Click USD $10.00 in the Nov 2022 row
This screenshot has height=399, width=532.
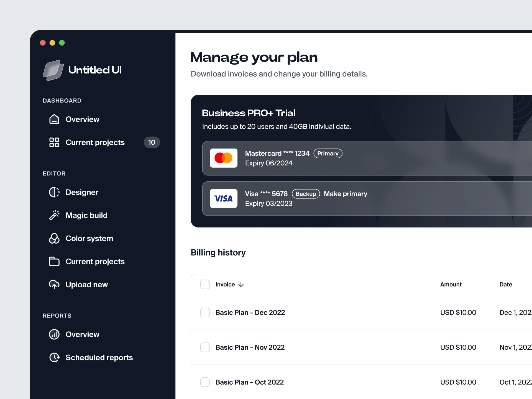[458, 347]
